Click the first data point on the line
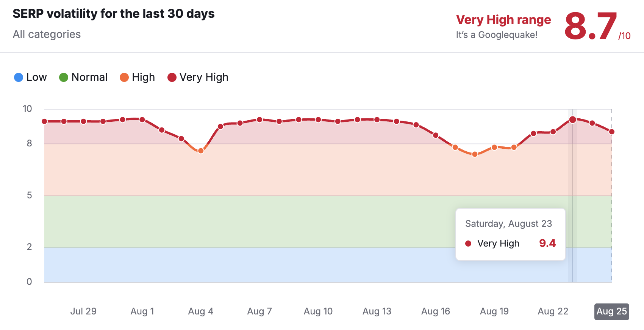 pos(44,121)
